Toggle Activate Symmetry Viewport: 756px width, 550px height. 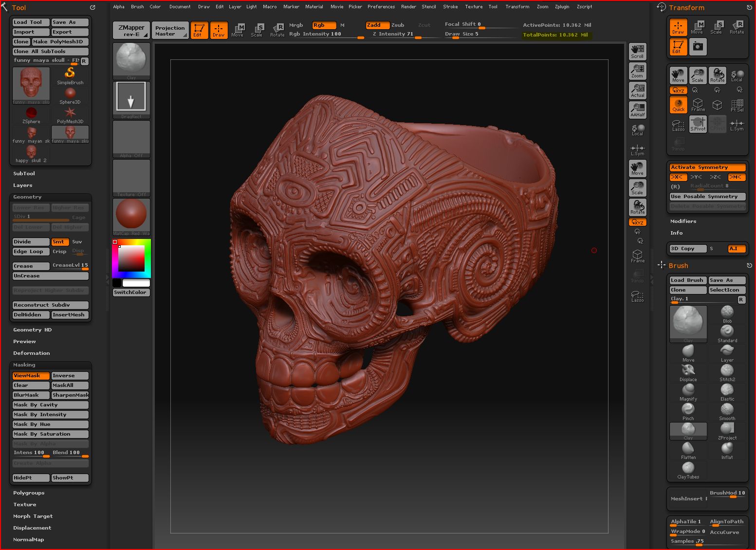coord(708,167)
